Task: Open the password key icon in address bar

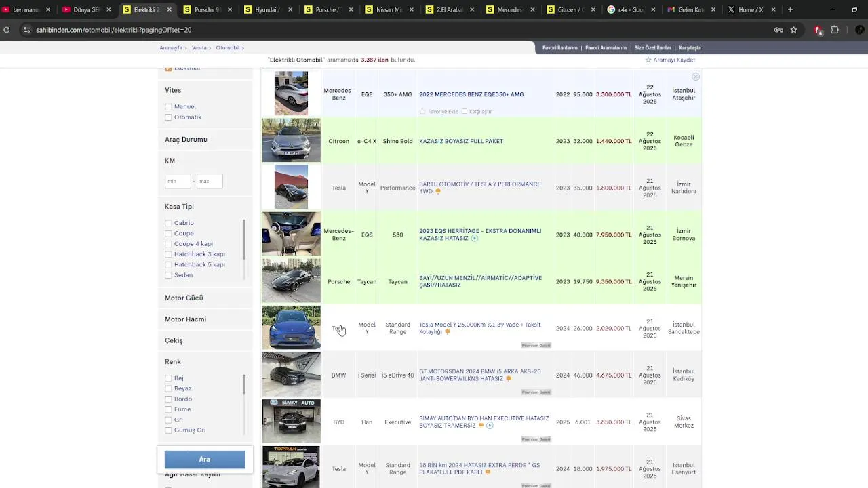Action: pos(778,30)
